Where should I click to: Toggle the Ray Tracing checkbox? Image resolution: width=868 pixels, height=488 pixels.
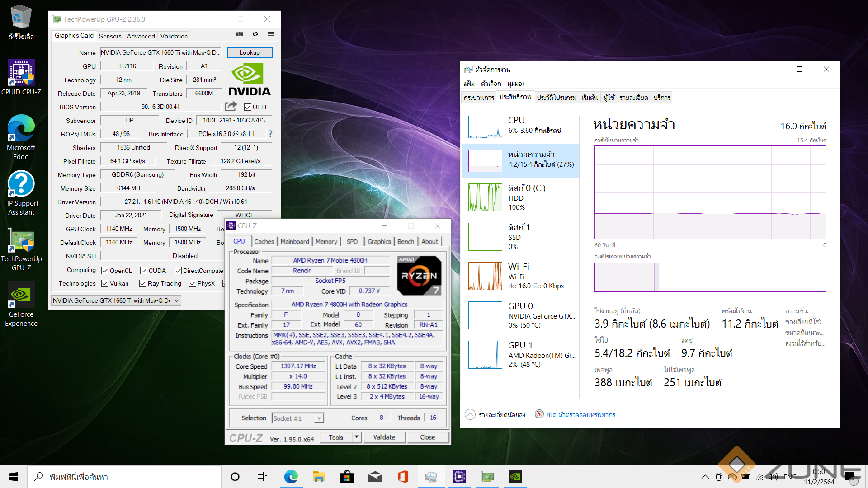pos(143,283)
